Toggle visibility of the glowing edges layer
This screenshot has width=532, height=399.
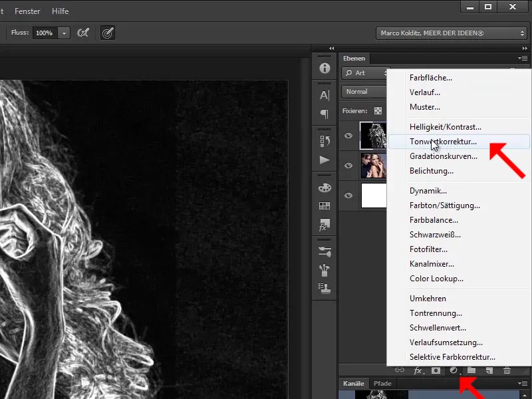[x=348, y=136]
